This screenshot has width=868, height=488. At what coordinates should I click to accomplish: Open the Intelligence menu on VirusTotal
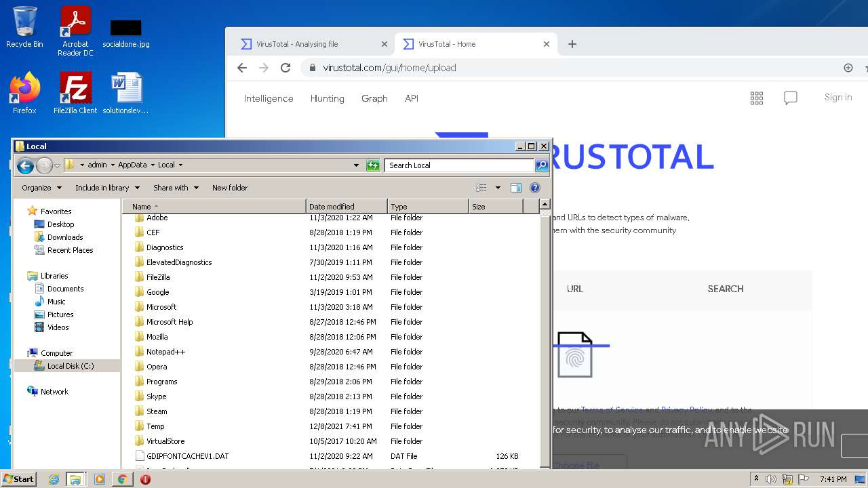click(269, 98)
